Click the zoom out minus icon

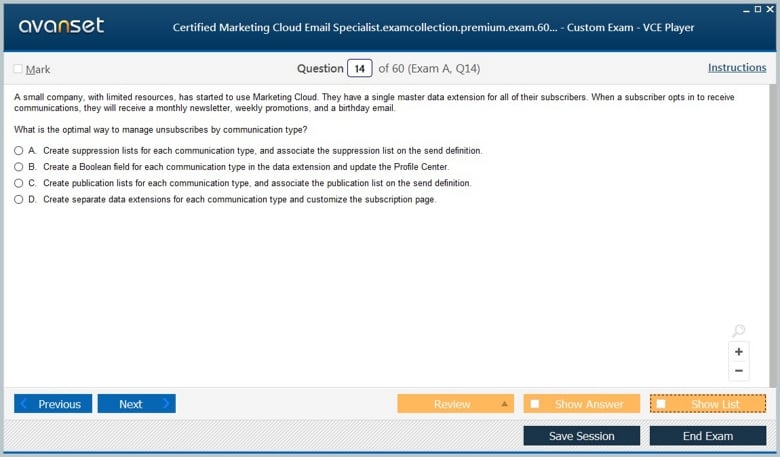(x=738, y=370)
